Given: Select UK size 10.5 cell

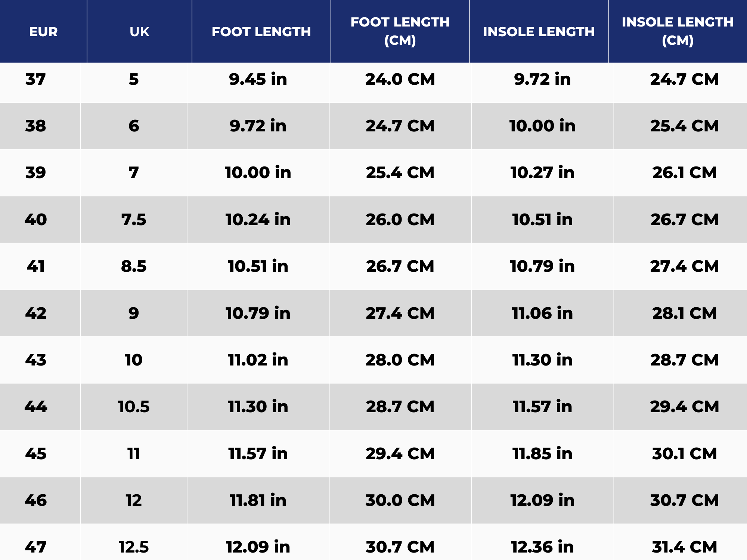Looking at the screenshot, I should 134,407.
